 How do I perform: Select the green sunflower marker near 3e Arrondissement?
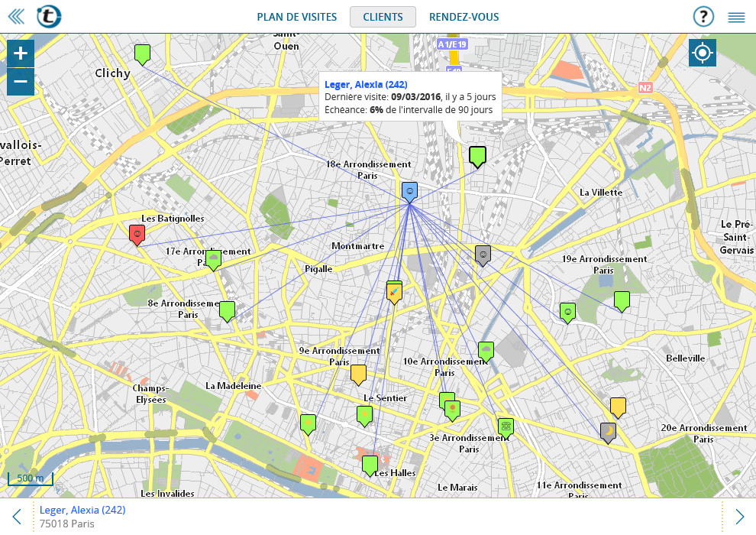tap(451, 407)
